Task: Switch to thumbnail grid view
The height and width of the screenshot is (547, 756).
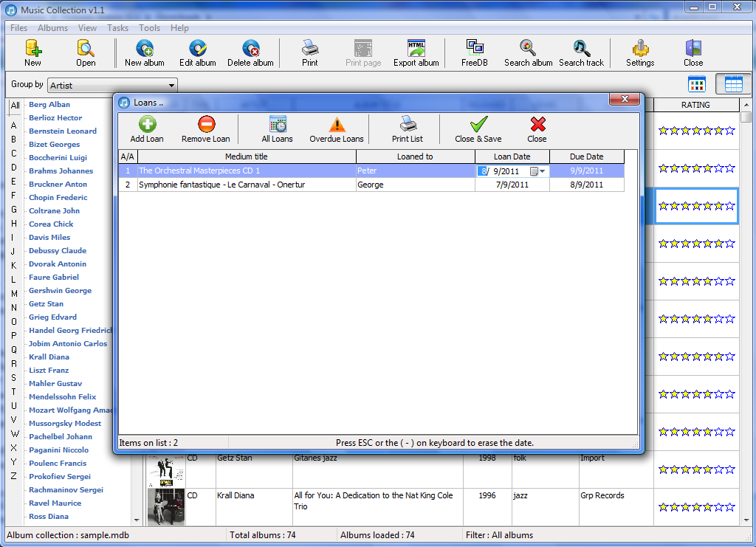Action: pos(697,84)
